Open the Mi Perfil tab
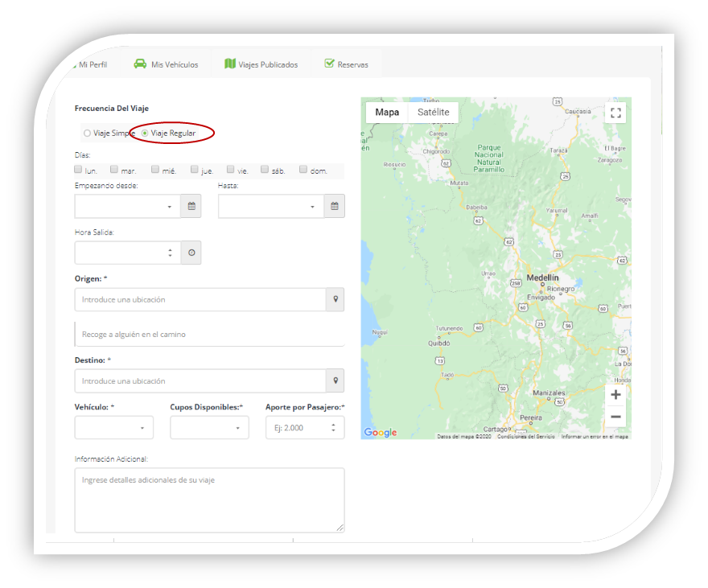Screen dimensions: 708x588 point(92,64)
